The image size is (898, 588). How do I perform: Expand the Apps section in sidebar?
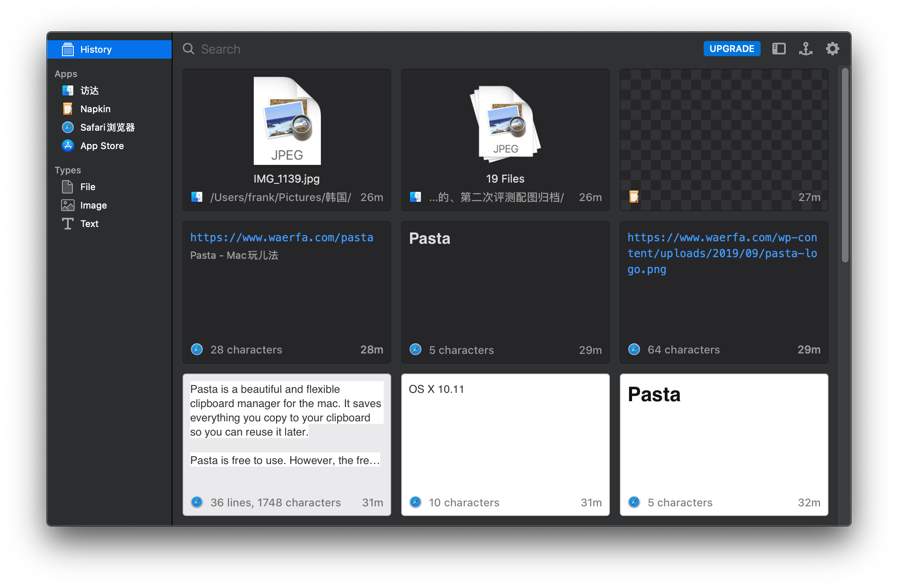click(x=66, y=73)
